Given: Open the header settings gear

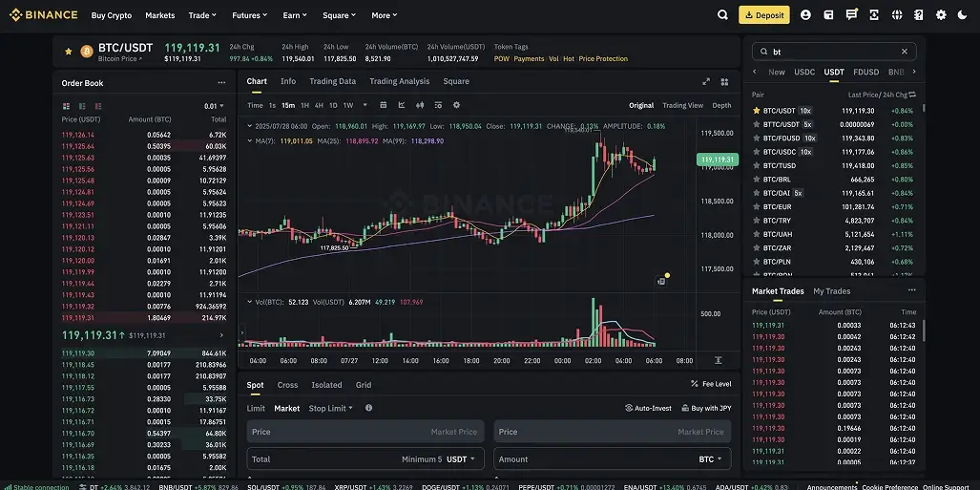Looking at the screenshot, I should tap(941, 15).
